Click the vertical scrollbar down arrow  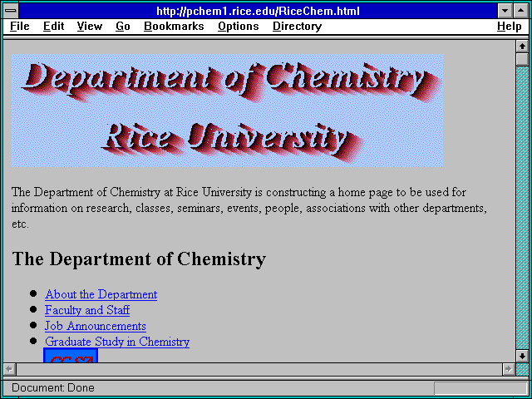click(x=522, y=356)
